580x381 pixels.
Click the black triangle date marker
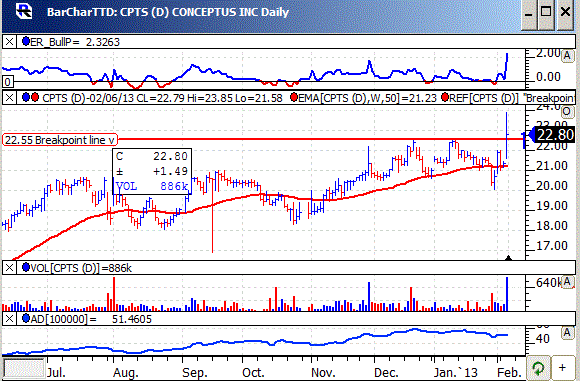pos(509,258)
